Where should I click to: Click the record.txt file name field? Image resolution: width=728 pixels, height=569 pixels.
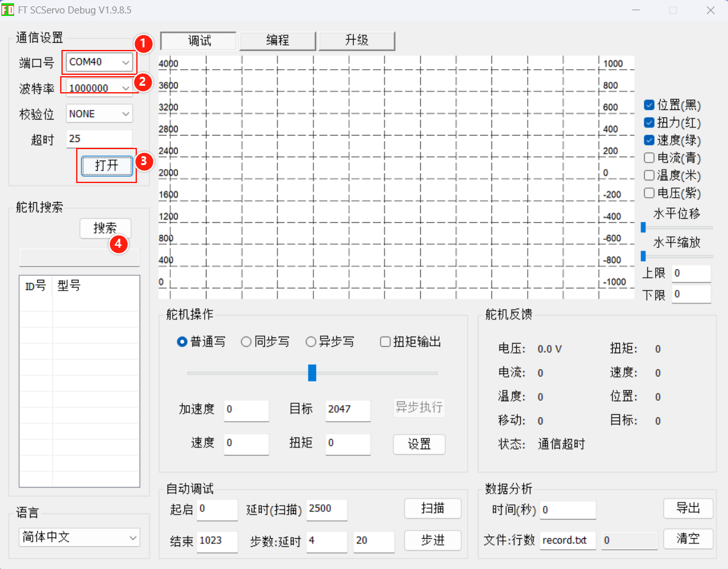pos(568,541)
